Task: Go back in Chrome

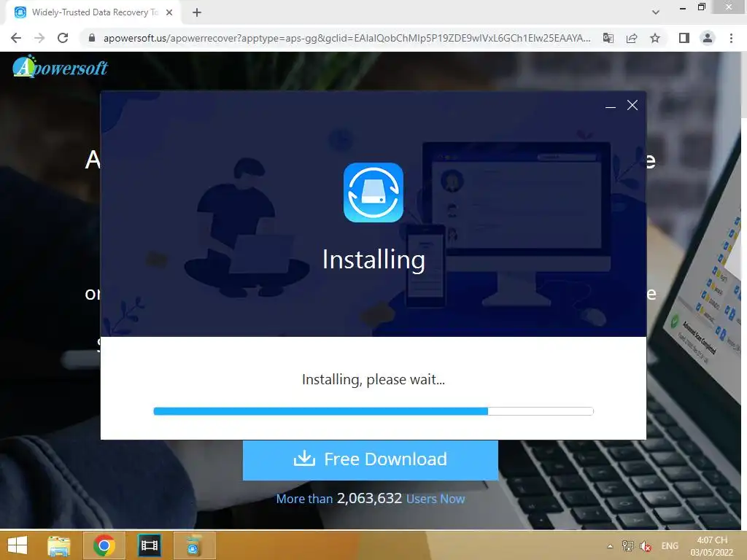Action: [x=16, y=38]
